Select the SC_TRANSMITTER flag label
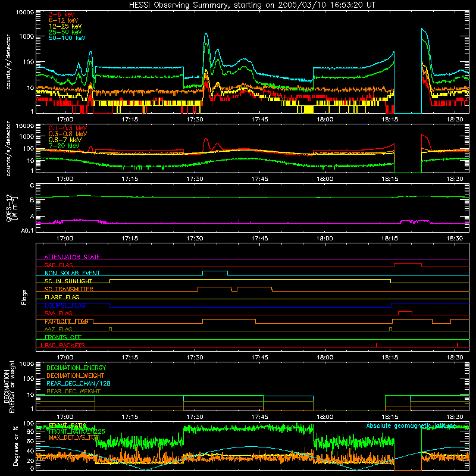Image resolution: width=476 pixels, height=476 pixels. coord(69,289)
